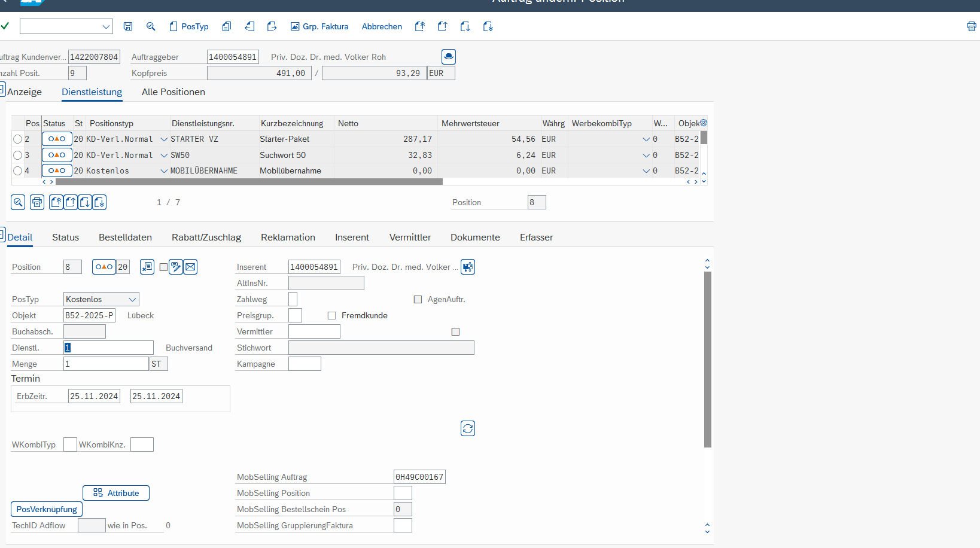980x548 pixels.
Task: Open the find/search icon in the top toolbar
Action: pyautogui.click(x=151, y=26)
